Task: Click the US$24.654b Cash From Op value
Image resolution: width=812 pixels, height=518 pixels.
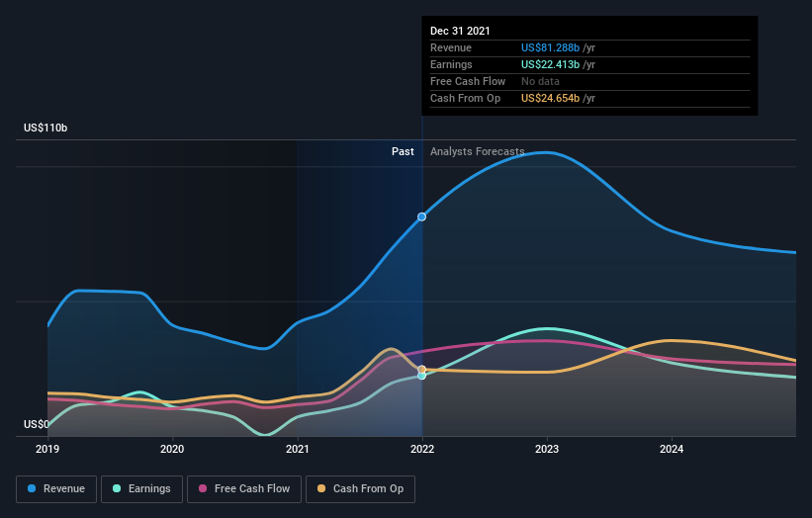Action: [x=550, y=98]
